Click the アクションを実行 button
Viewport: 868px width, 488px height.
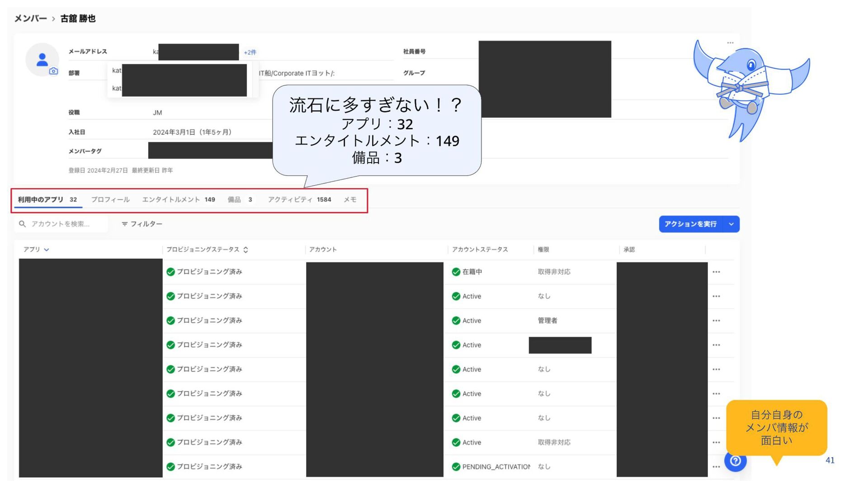click(x=690, y=224)
